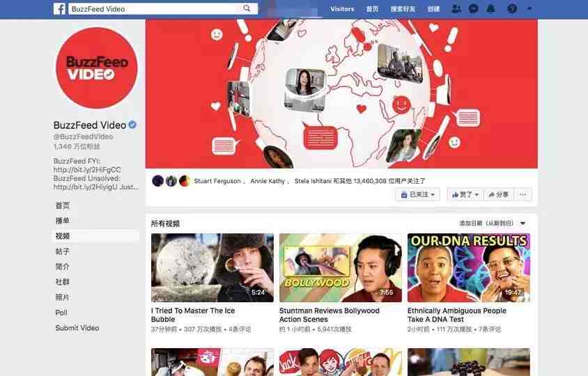Open title Stuntman Reviews Bollywood Action Scenes

click(x=330, y=315)
